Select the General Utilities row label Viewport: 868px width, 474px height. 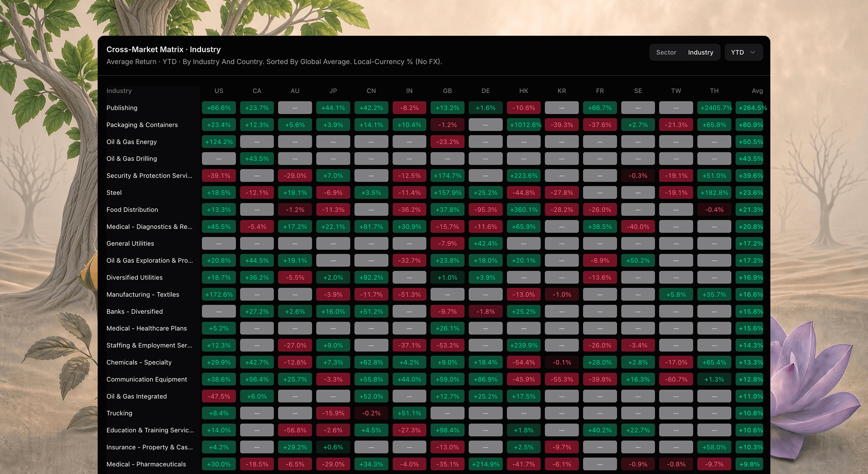[130, 243]
